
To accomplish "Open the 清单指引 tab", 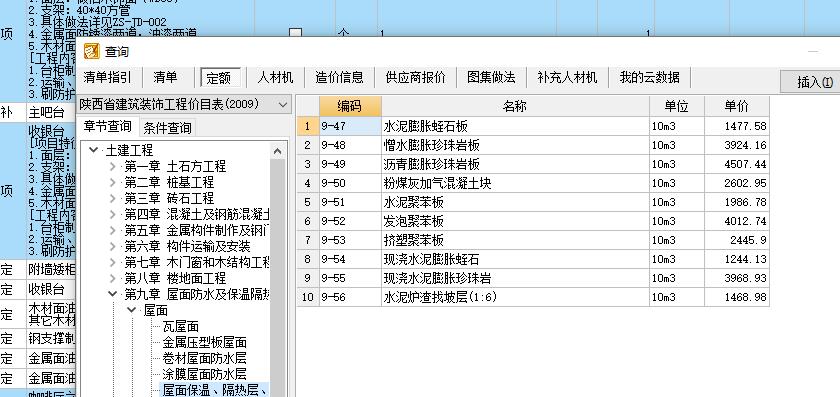I will click(x=107, y=78).
